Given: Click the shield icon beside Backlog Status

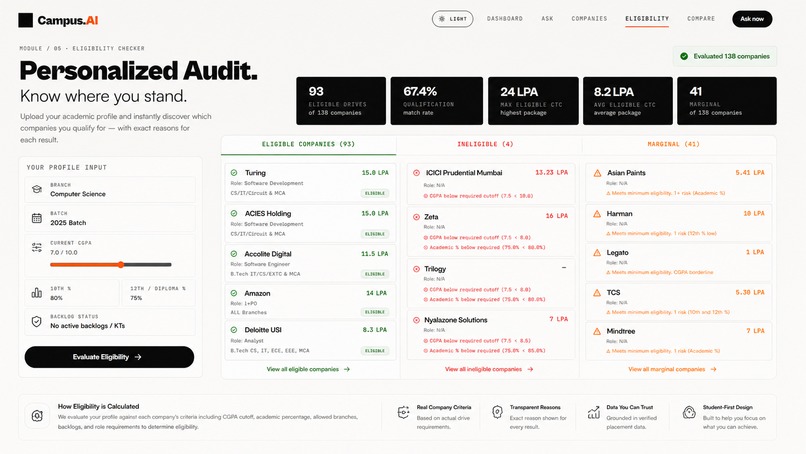Looking at the screenshot, I should coord(36,321).
